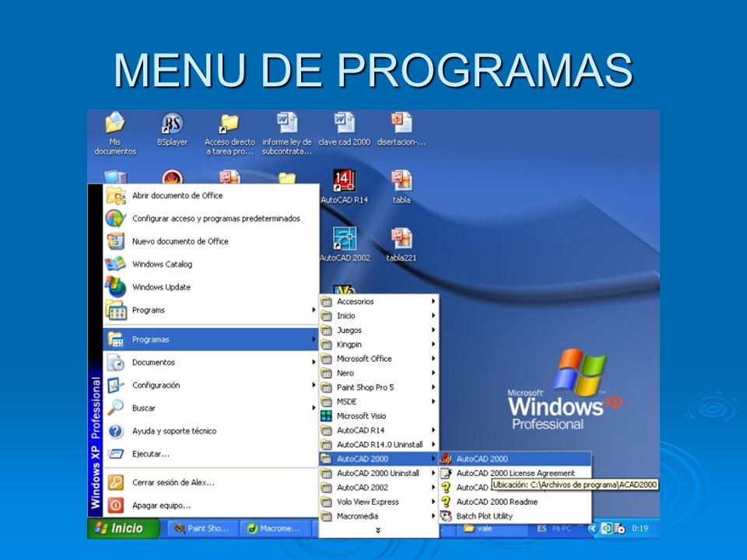
Task: Open the tabla presentation icon
Action: (402, 187)
